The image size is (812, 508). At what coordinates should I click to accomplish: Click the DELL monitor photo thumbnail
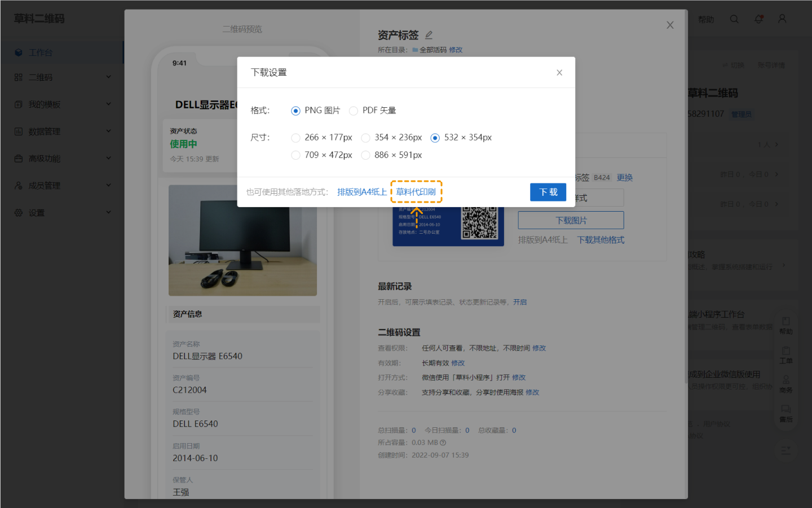(242, 240)
